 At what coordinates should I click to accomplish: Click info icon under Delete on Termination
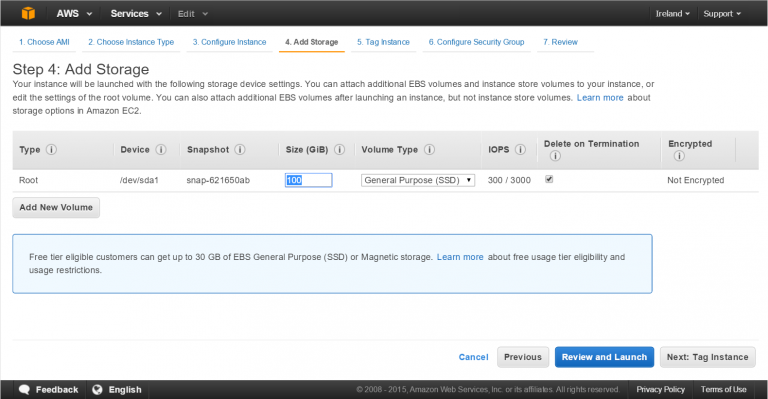[555, 156]
